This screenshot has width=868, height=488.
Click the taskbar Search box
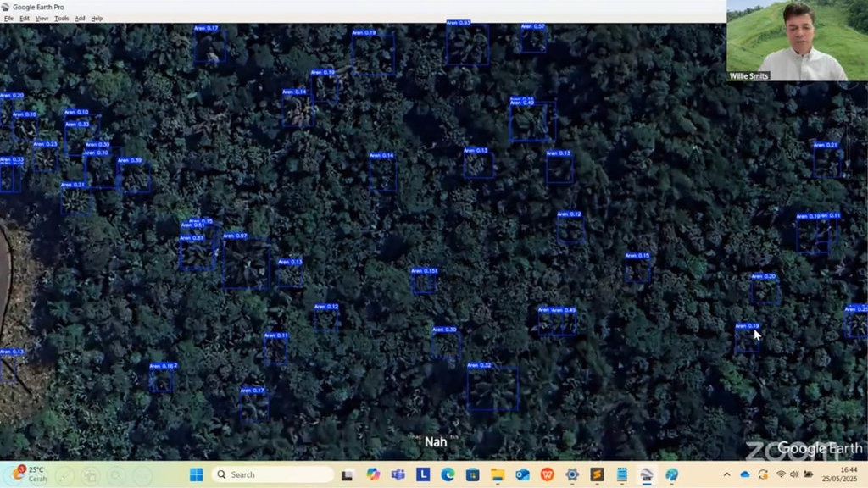pyautogui.click(x=273, y=474)
